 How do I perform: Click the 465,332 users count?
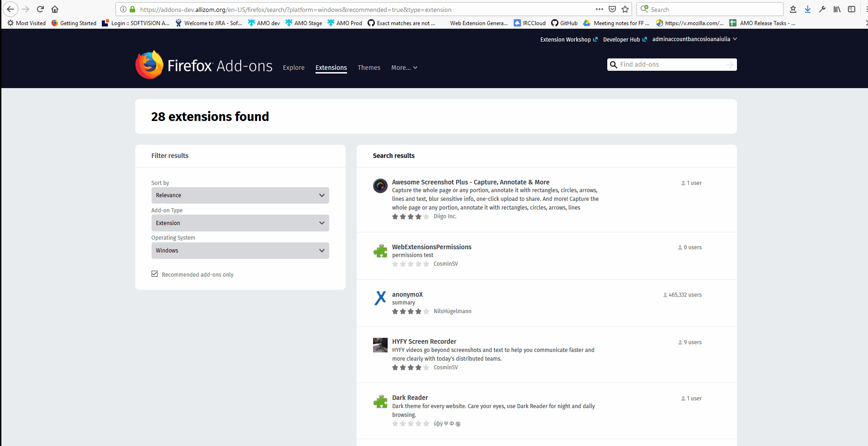pos(682,295)
